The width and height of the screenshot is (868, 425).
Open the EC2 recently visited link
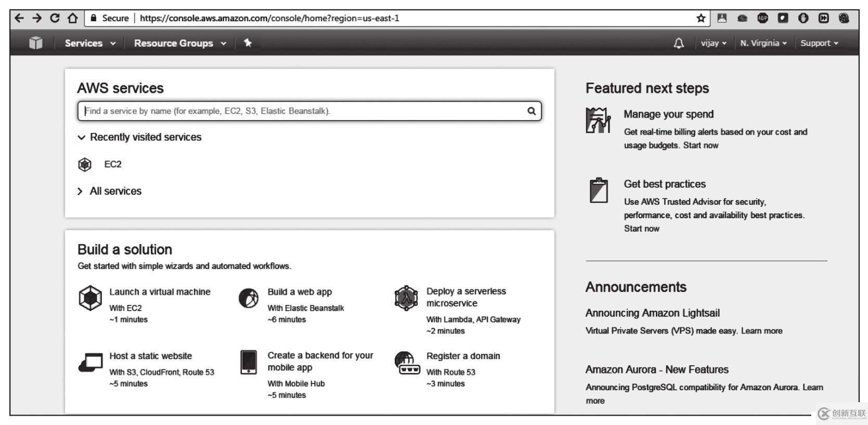[113, 164]
